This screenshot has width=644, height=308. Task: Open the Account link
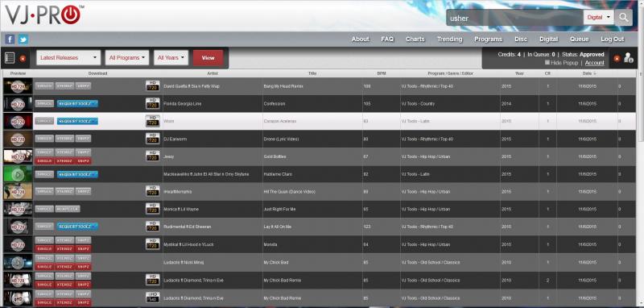coord(594,63)
